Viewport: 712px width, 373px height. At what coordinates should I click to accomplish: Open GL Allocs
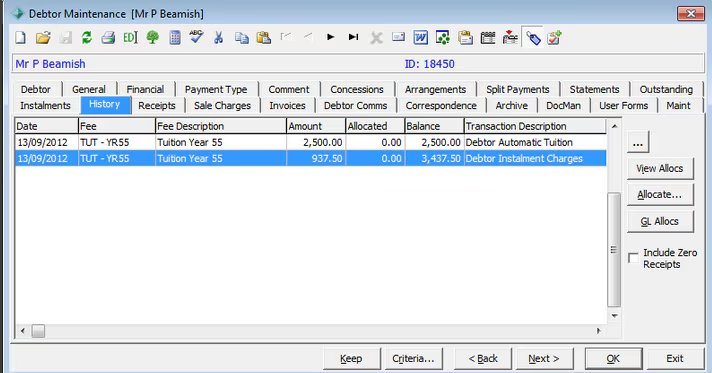(x=660, y=222)
